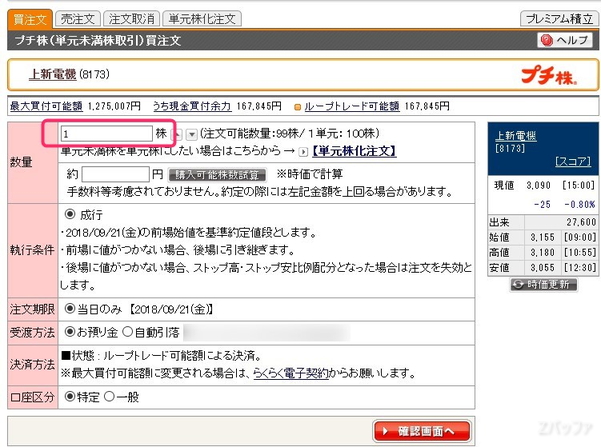Switch to the 売注文 tab
Viewport: 601px width, 447px height.
click(78, 18)
